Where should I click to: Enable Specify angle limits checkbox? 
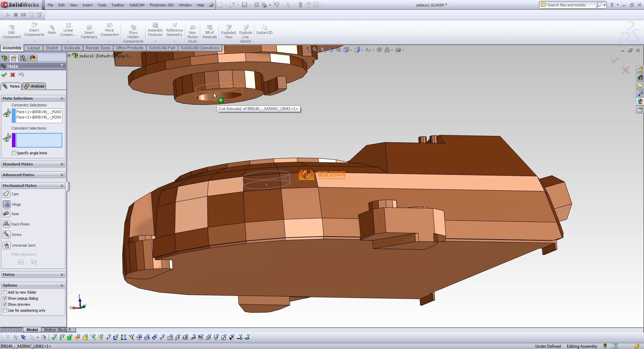coord(14,153)
